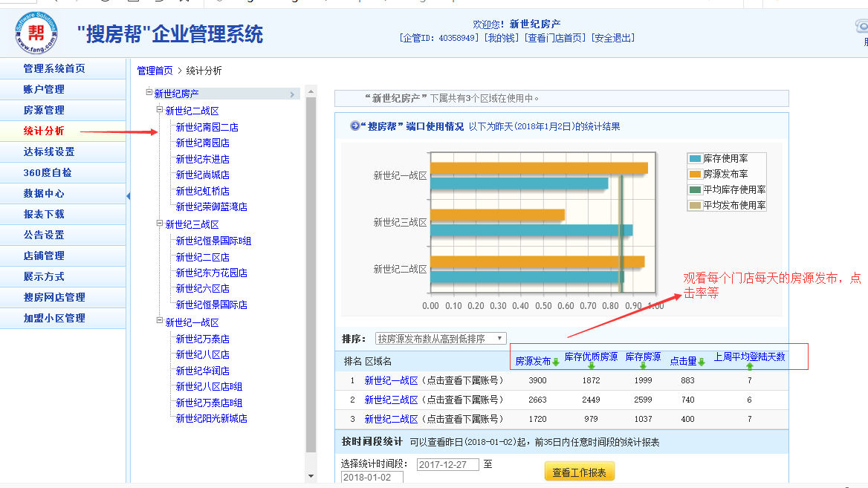
Task: Click the 查看门店首页 header link
Action: point(555,38)
